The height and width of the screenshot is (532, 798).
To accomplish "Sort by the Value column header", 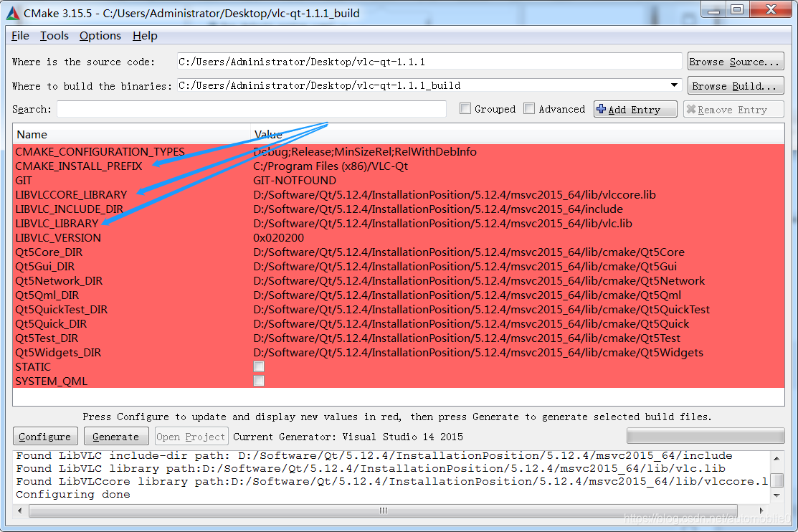I will (x=517, y=134).
